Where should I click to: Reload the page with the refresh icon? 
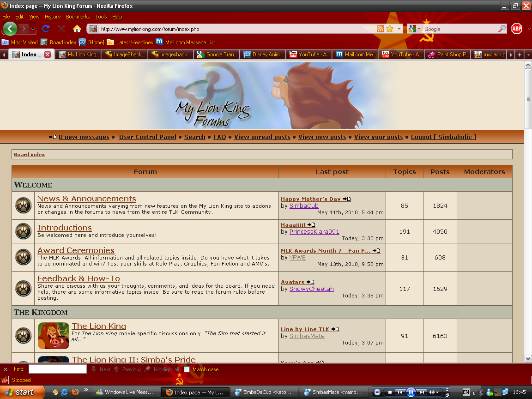click(x=46, y=29)
